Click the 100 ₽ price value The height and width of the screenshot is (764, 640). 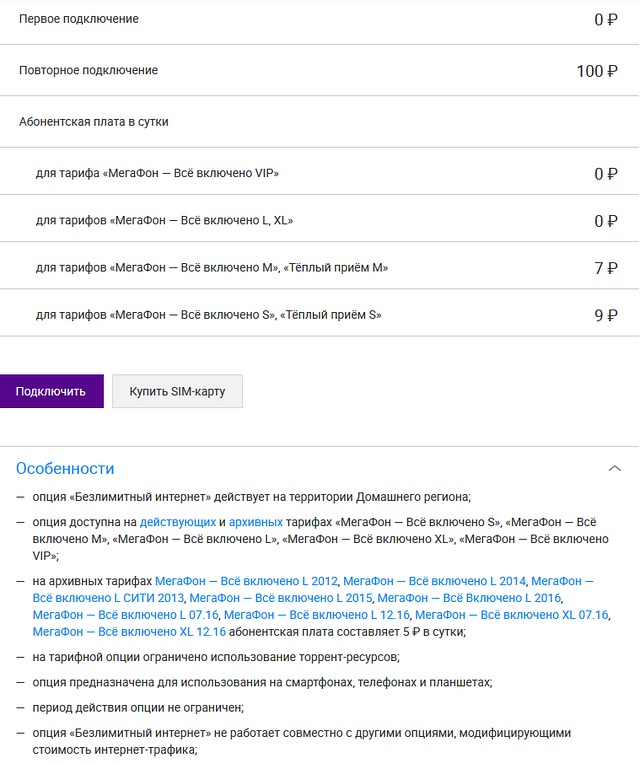pos(597,71)
